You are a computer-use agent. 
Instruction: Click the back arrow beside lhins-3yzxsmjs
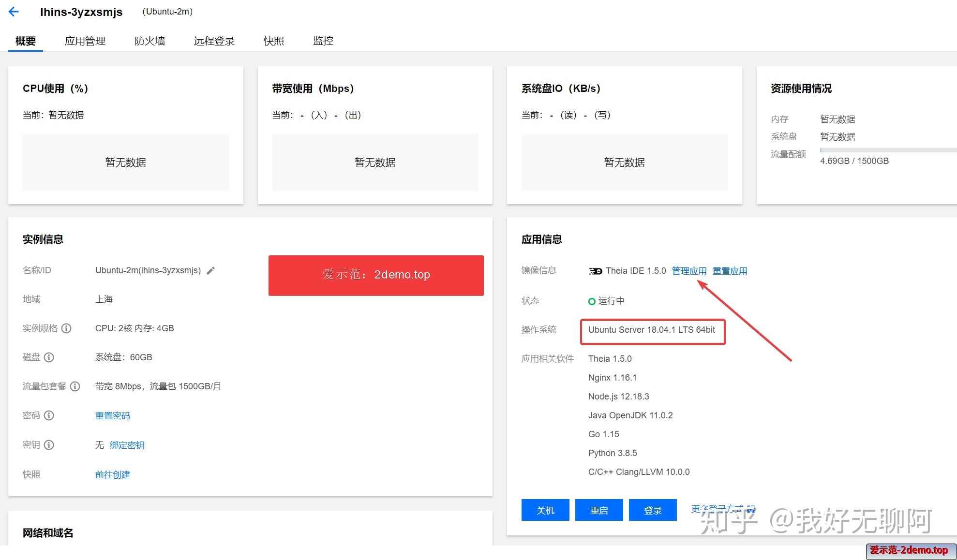tap(13, 12)
